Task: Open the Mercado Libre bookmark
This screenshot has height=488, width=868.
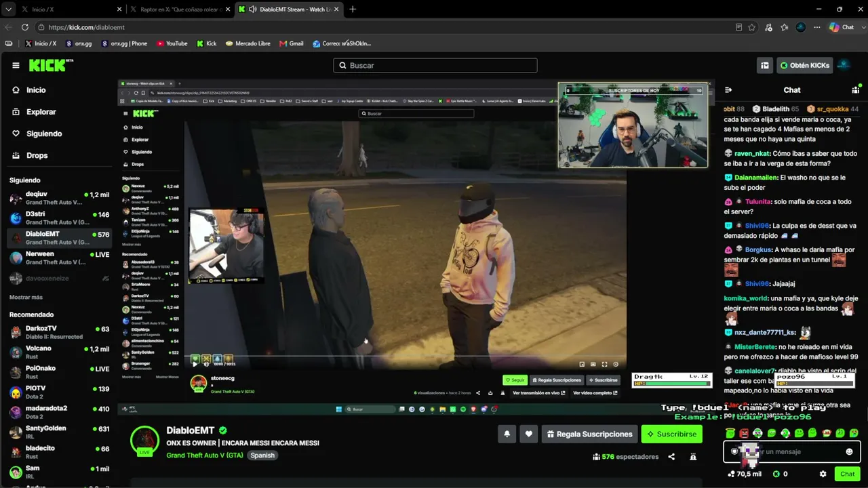Action: pyautogui.click(x=248, y=43)
